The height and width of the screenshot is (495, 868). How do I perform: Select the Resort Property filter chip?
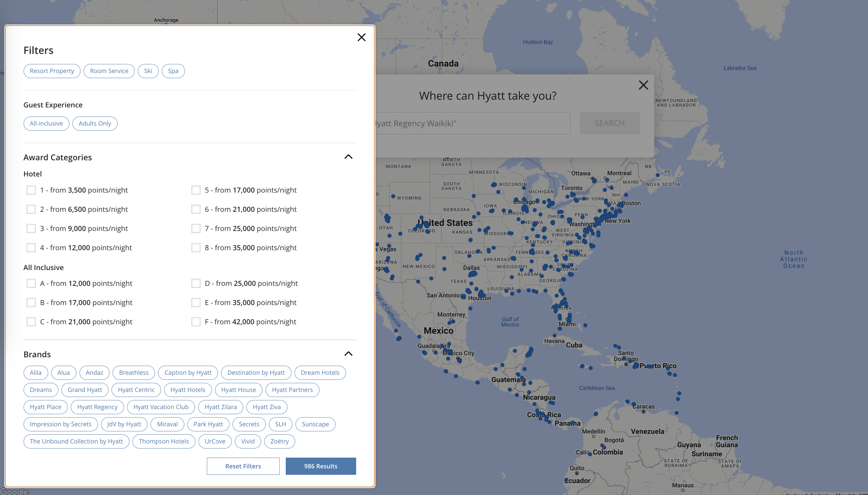pyautogui.click(x=52, y=71)
